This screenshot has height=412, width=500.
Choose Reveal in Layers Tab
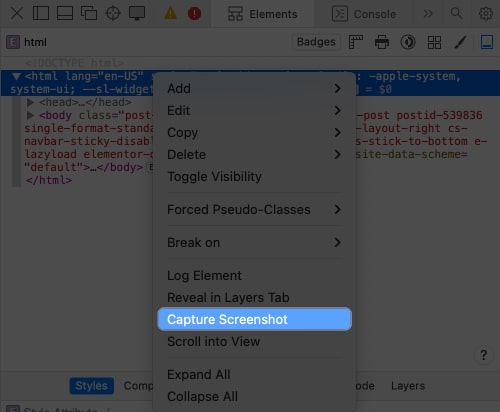pyautogui.click(x=254, y=297)
